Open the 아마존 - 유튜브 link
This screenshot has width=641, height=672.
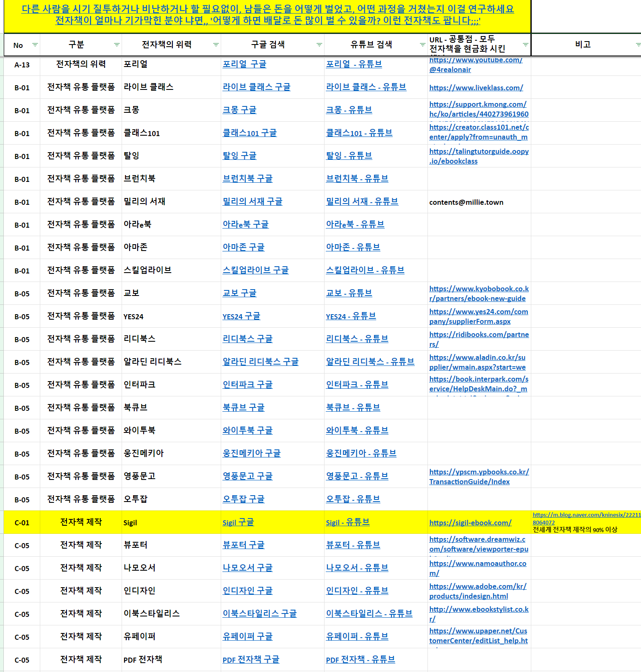pos(353,247)
